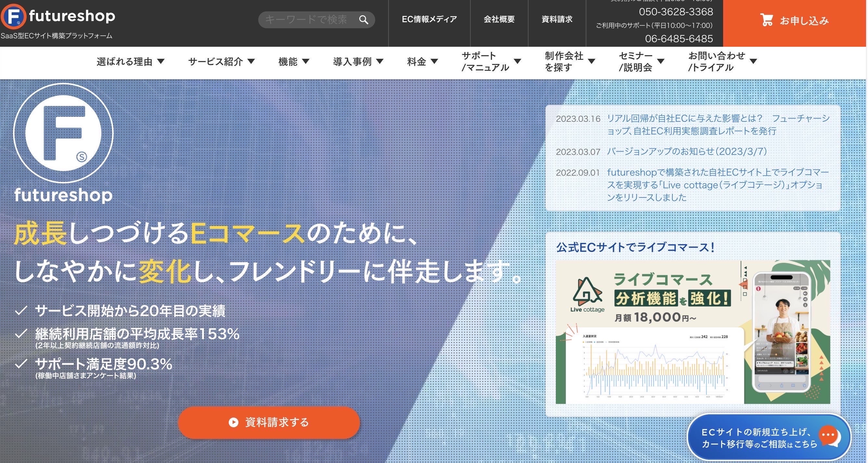Click the date 2023.03.16 in news list

[578, 119]
